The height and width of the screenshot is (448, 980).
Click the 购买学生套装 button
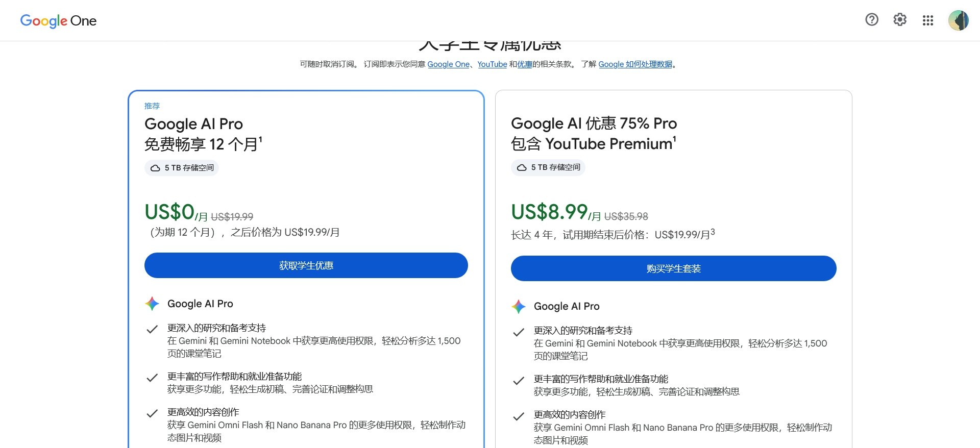(x=674, y=268)
